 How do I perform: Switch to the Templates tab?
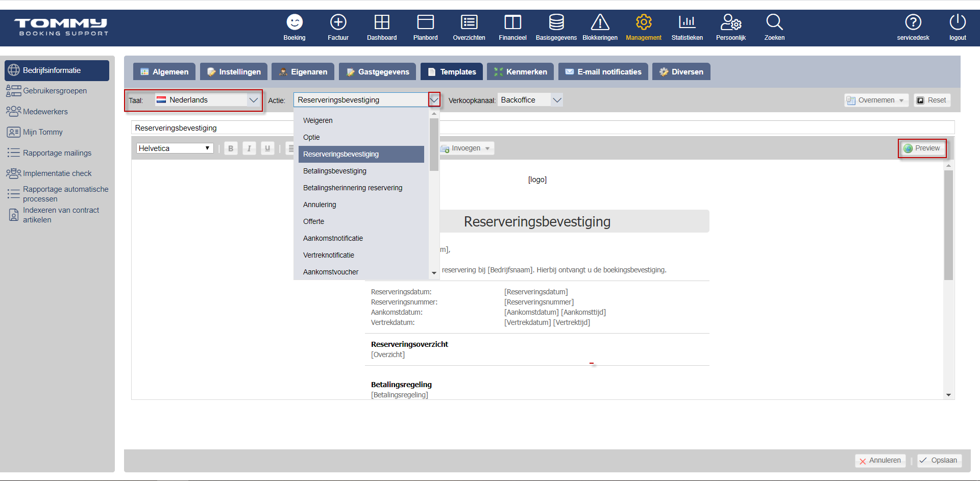point(452,72)
